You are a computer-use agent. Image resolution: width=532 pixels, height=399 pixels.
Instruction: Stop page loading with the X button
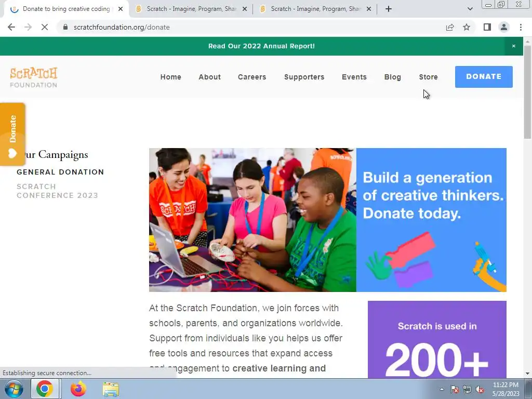click(45, 27)
